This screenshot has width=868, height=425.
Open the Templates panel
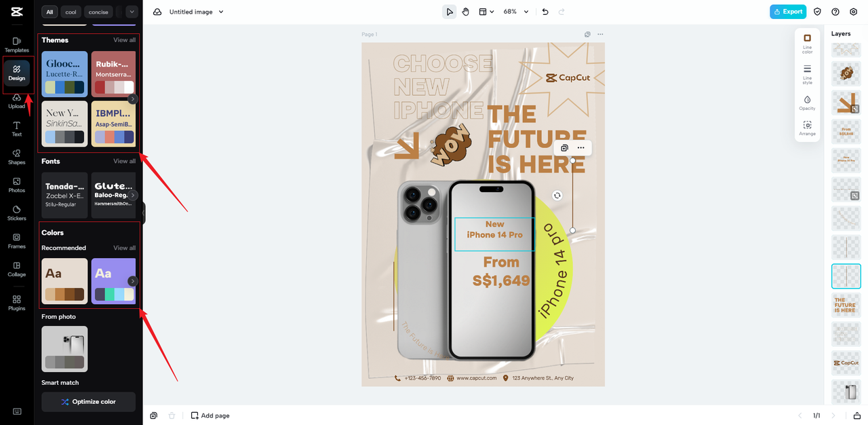(x=17, y=45)
